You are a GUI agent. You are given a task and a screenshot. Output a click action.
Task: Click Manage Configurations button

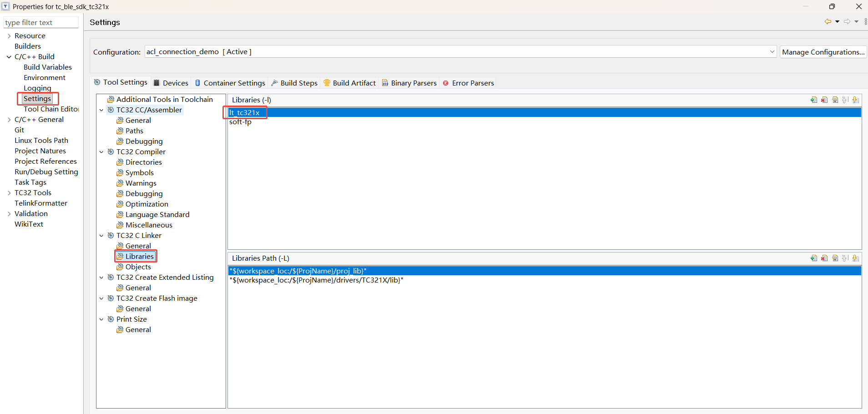pyautogui.click(x=823, y=52)
